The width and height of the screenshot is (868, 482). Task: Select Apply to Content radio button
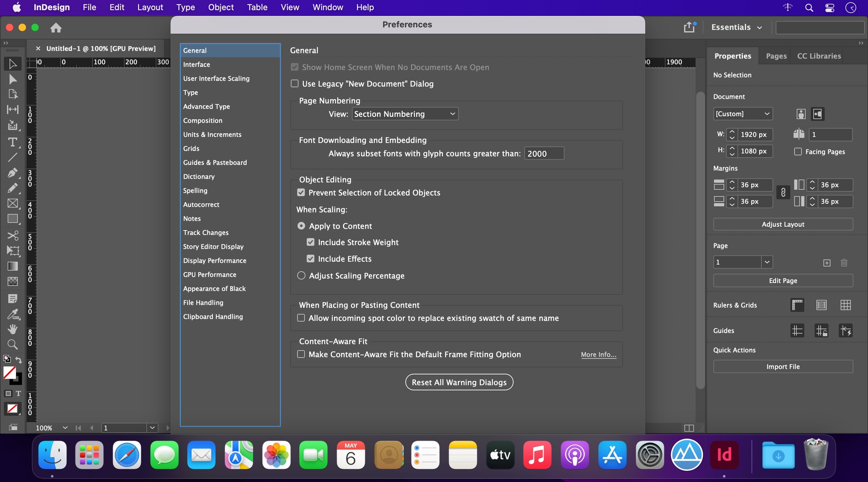[301, 226]
